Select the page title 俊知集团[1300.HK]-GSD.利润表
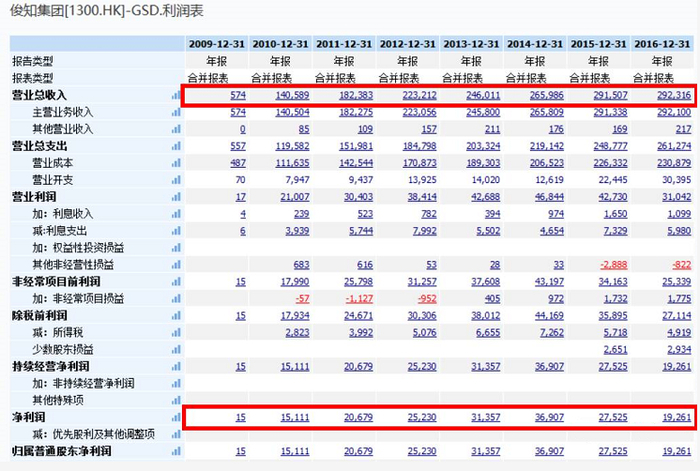The width and height of the screenshot is (700, 471). click(107, 11)
